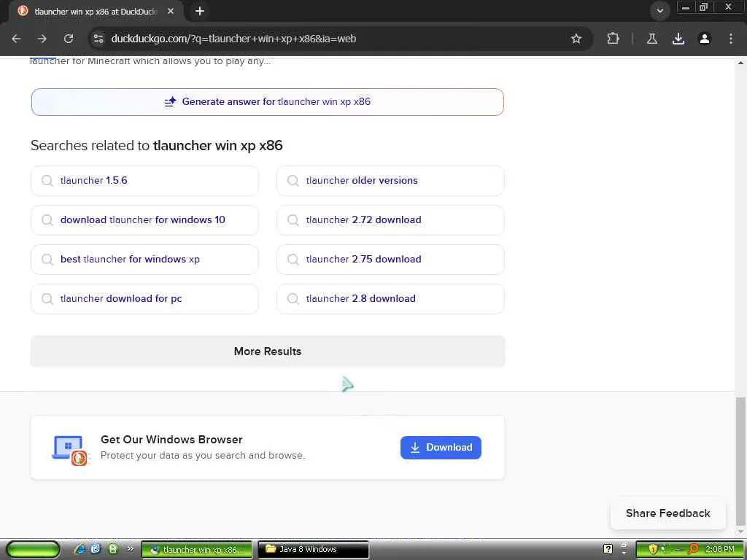Search related tlauncher 2.75 download
747x560 pixels.
(x=390, y=260)
